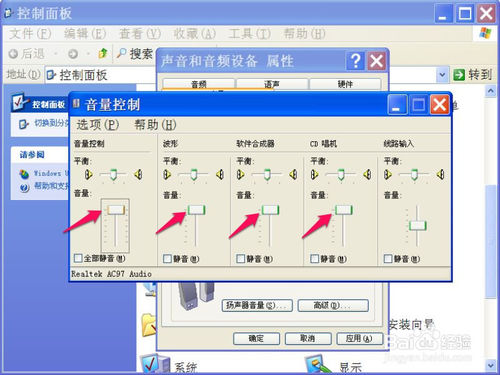Screen dimensions: 500x375
Task: Open the 选项(P) menu in the volume control window
Action: click(x=98, y=125)
